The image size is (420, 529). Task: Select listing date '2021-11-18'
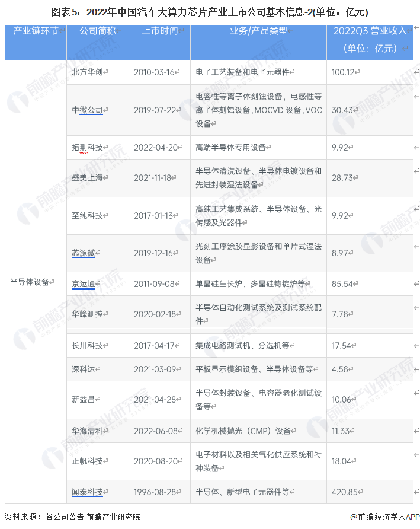click(x=153, y=178)
